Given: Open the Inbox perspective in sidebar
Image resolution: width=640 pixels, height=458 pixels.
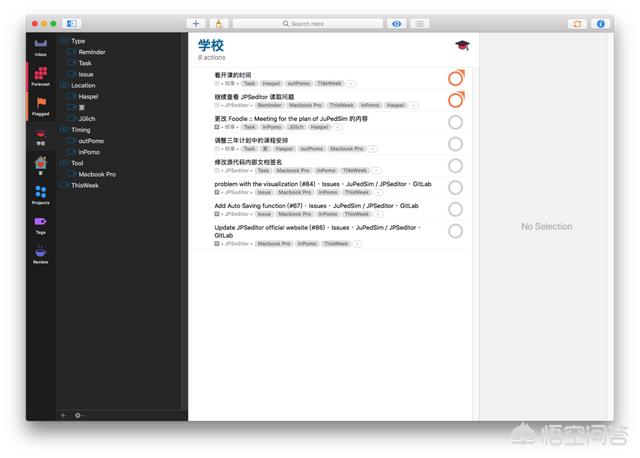Looking at the screenshot, I should (40, 47).
